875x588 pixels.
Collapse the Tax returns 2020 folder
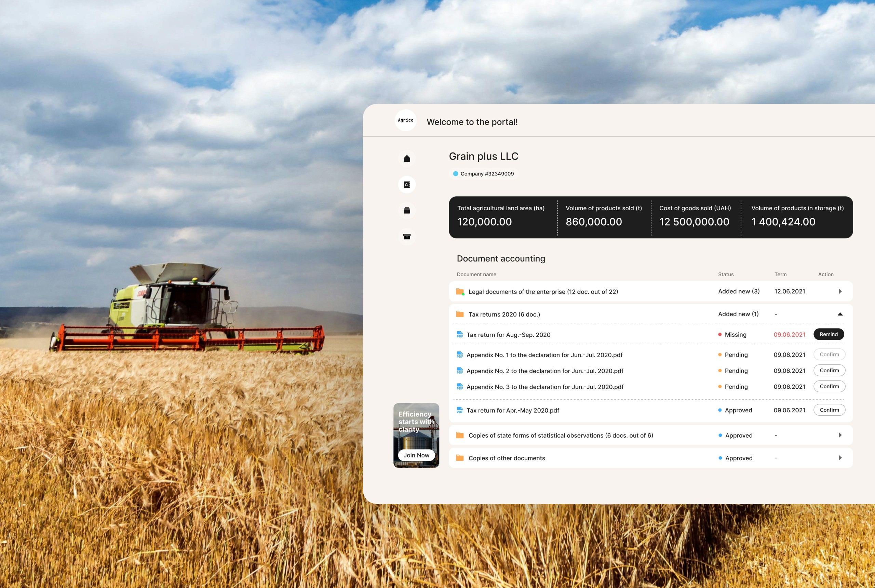coord(840,314)
